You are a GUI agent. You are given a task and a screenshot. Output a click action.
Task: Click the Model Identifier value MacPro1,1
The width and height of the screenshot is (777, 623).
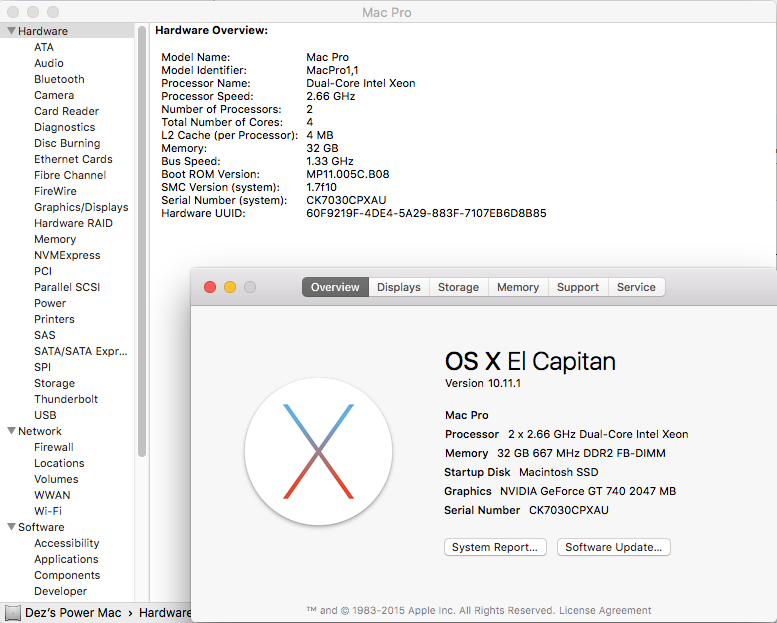pyautogui.click(x=332, y=70)
